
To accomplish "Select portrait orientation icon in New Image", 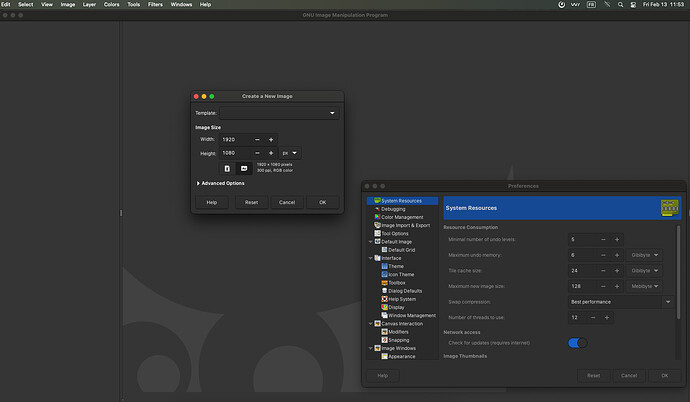I will (x=227, y=168).
